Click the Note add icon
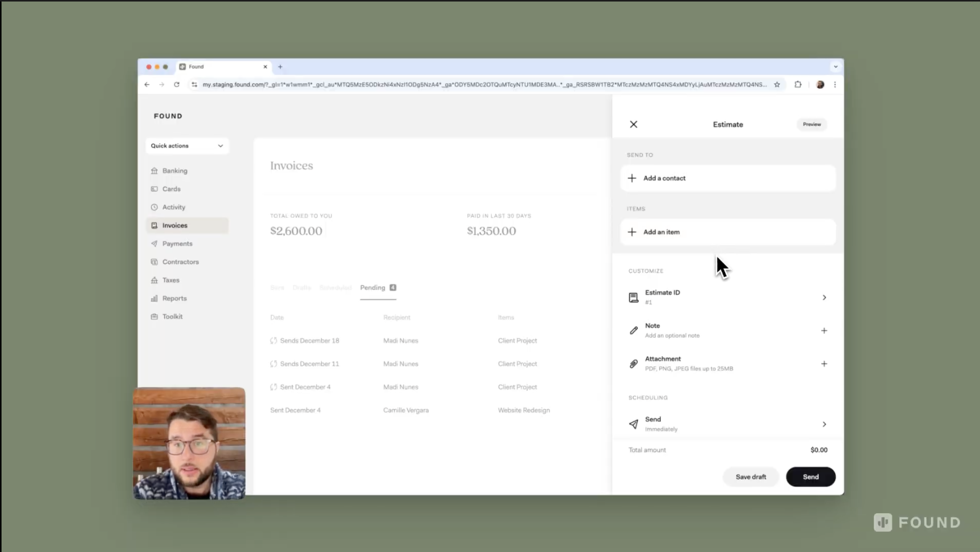 pyautogui.click(x=824, y=330)
